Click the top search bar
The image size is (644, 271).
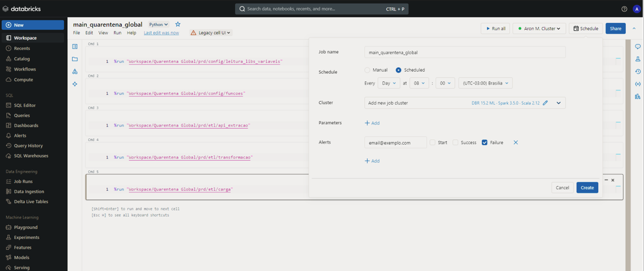(x=322, y=9)
